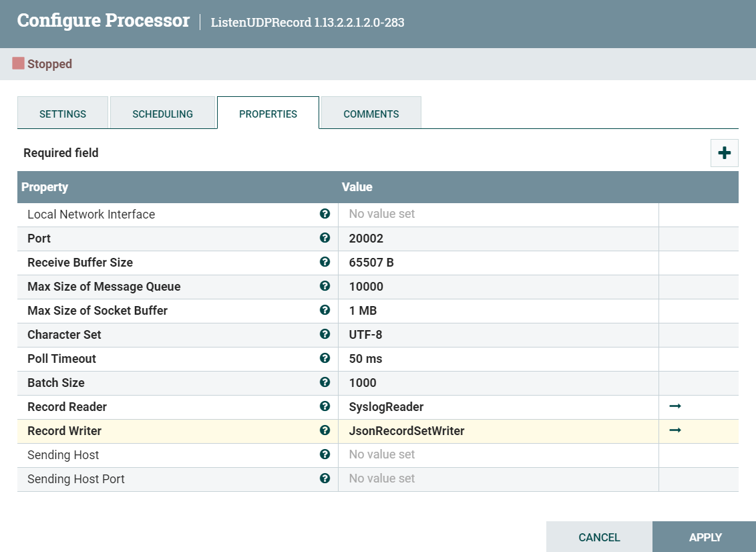Navigate to SyslogReader service via its arrow
Screen dimensions: 756x552
pyautogui.click(x=675, y=406)
